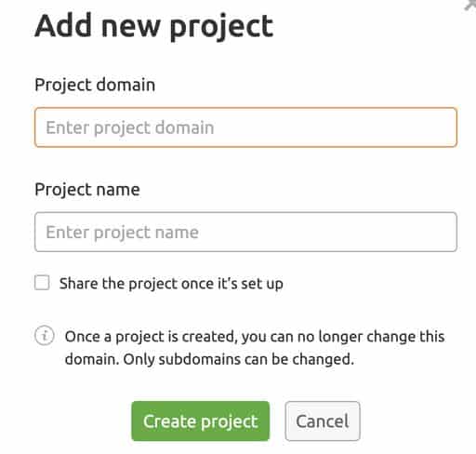Click the Cancel button
Screen dimensions: 476x454
tap(323, 421)
